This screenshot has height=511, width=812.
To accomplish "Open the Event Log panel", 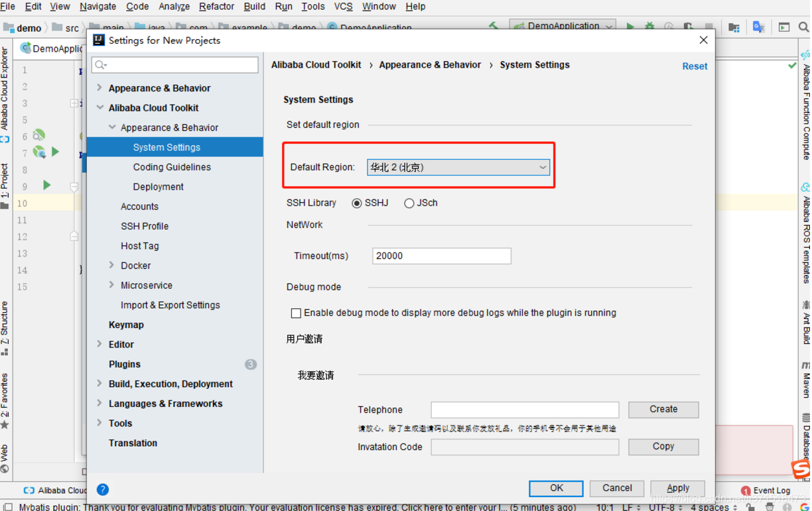I will pos(765,490).
